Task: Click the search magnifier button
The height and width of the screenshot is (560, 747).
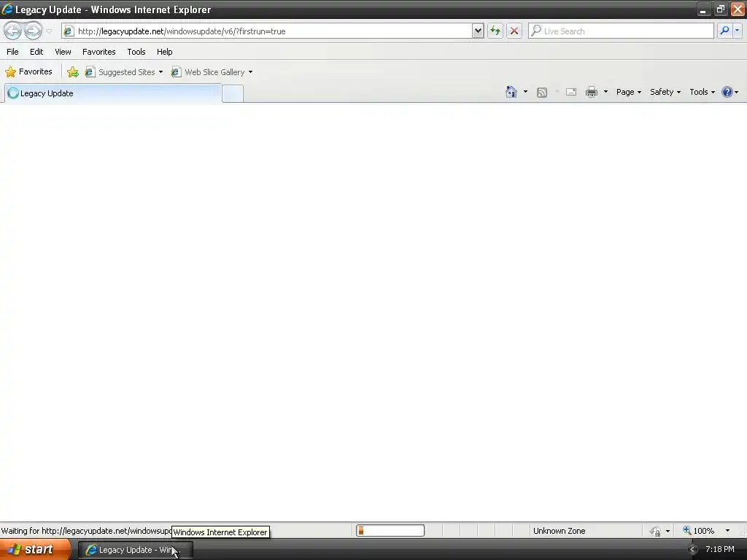Action: tap(724, 31)
